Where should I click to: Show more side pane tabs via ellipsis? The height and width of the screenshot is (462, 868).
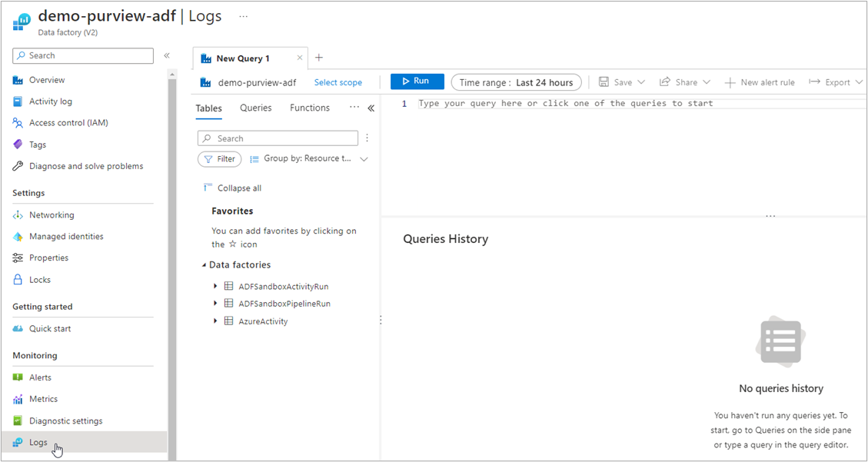coord(354,108)
